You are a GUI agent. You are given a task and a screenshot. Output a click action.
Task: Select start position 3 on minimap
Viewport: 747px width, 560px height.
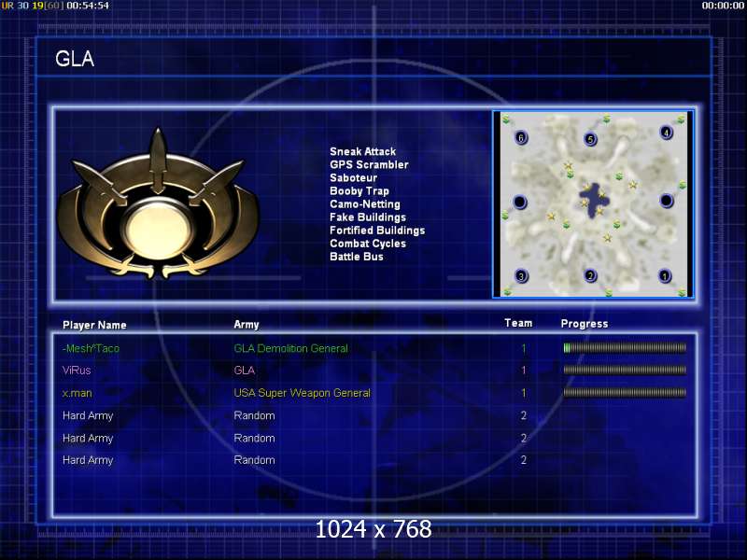coord(521,276)
